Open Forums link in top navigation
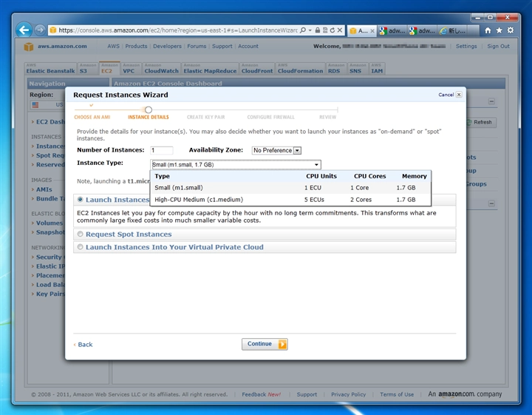 197,46
